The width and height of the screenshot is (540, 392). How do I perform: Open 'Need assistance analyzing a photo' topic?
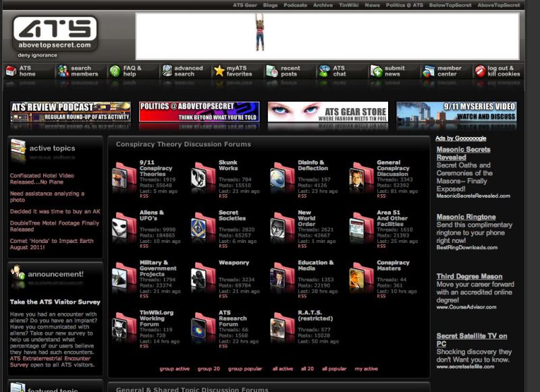tap(47, 196)
